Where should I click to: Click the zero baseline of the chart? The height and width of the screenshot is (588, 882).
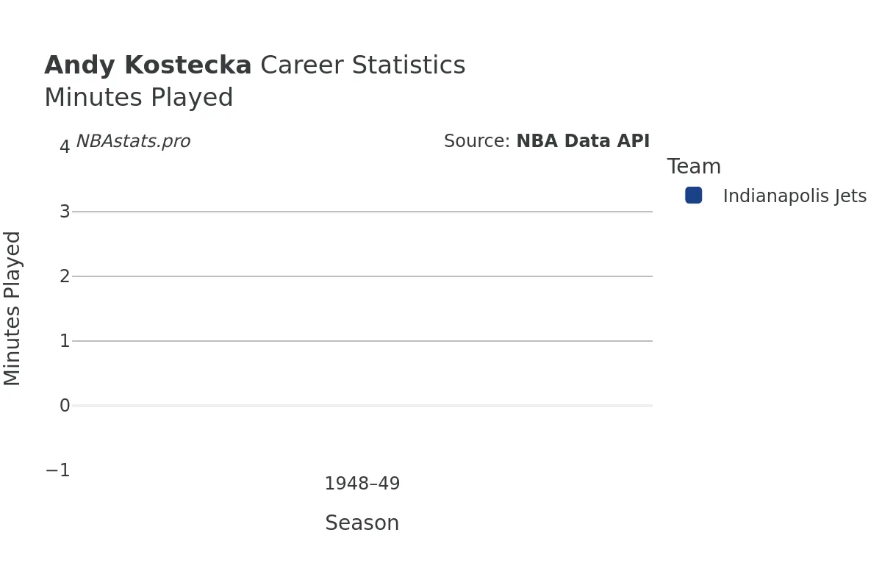coord(362,406)
